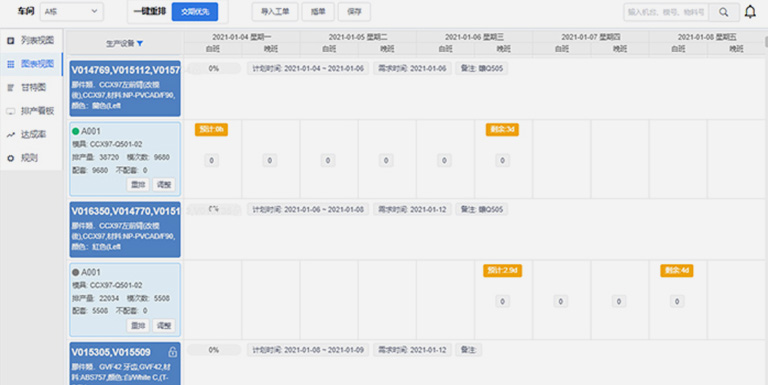Screen dimensions: 768x385
Task: Click the gray status dot of second A001
Action: pos(75,272)
